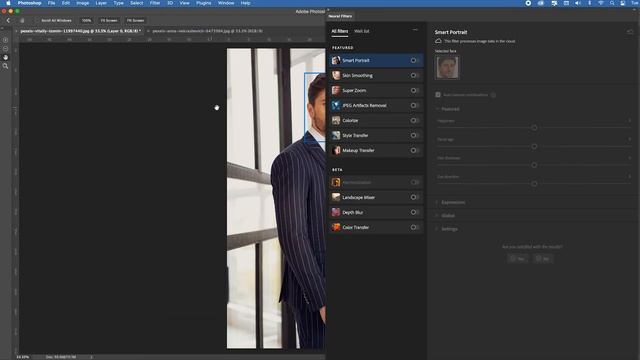Click the Skin Smoothing filter icon

[x=336, y=76]
